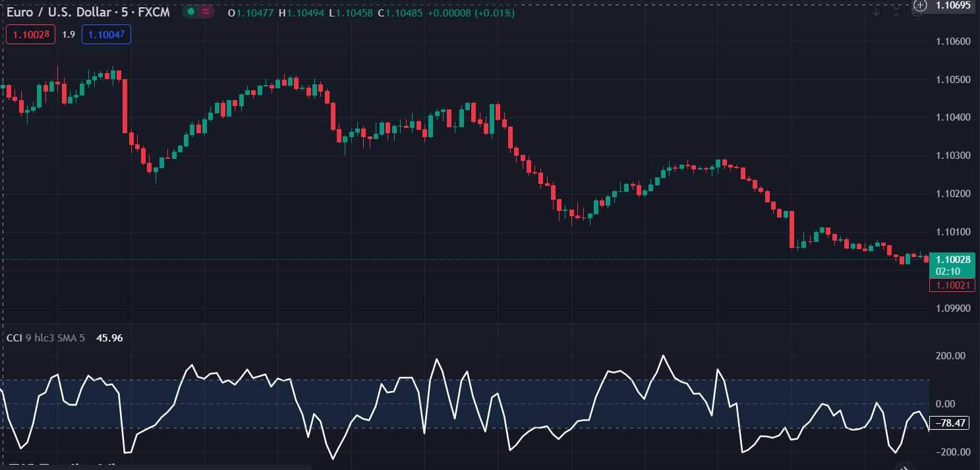Collapse the main chart pane
Image resolution: width=980 pixels, height=470 pixels.
[896, 12]
